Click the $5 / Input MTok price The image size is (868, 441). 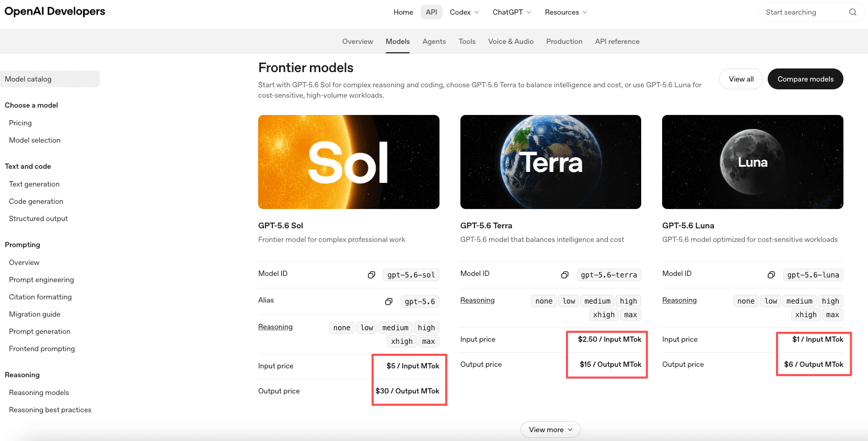(x=413, y=366)
